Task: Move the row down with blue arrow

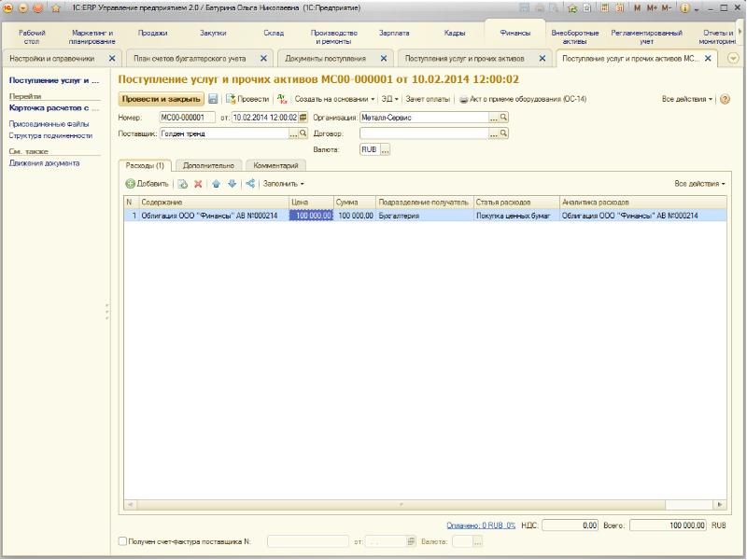Action: pos(232,184)
